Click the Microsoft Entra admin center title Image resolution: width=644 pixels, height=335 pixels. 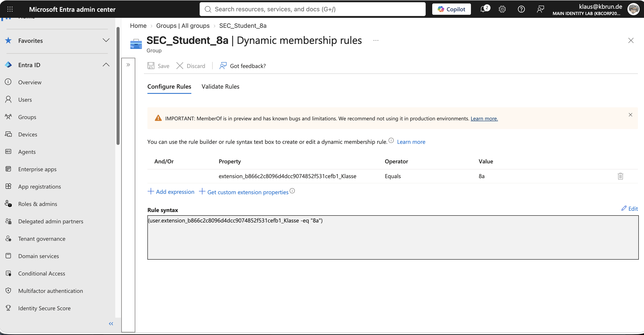click(72, 9)
